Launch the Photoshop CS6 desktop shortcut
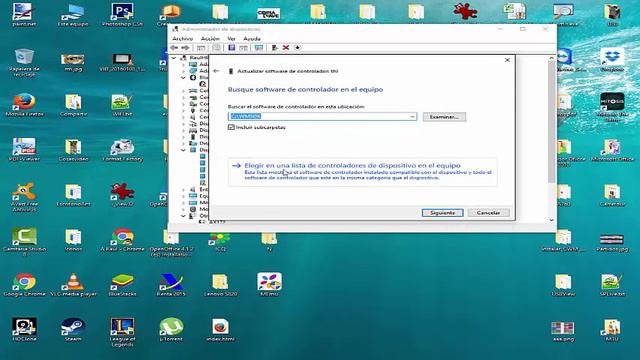 122,15
